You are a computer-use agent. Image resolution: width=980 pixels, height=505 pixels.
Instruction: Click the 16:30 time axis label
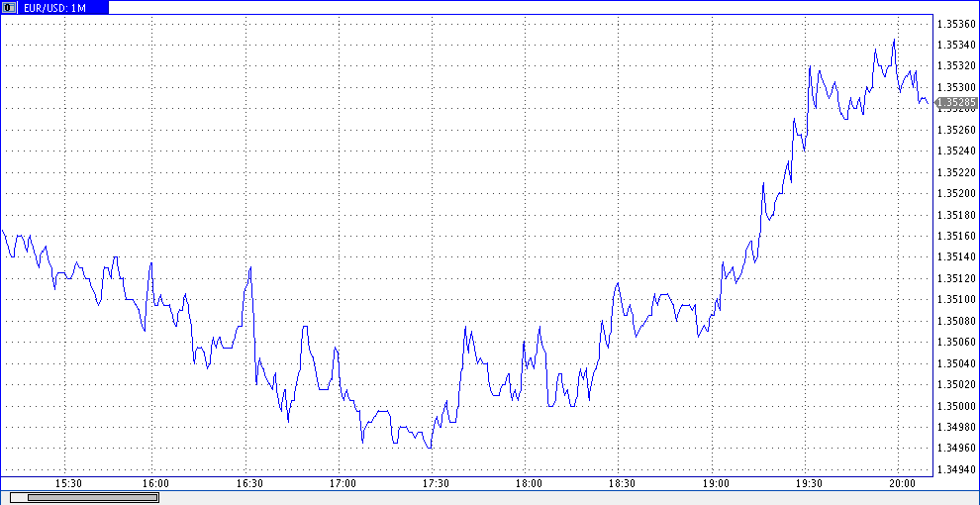(x=249, y=484)
